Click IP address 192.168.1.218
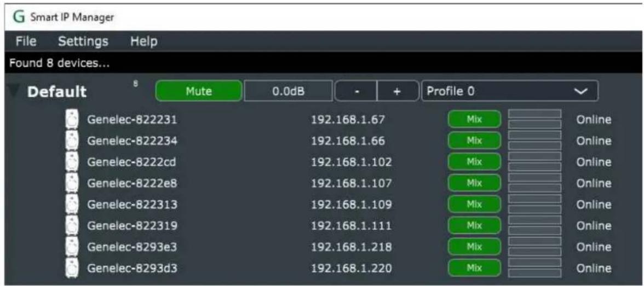Screen dimensions: 644x286 click(x=351, y=247)
